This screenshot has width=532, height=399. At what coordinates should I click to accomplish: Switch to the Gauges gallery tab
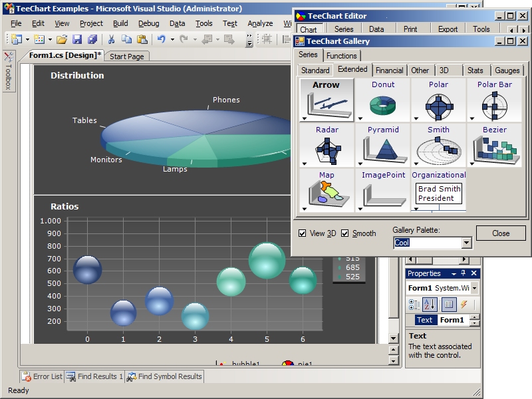pyautogui.click(x=507, y=70)
